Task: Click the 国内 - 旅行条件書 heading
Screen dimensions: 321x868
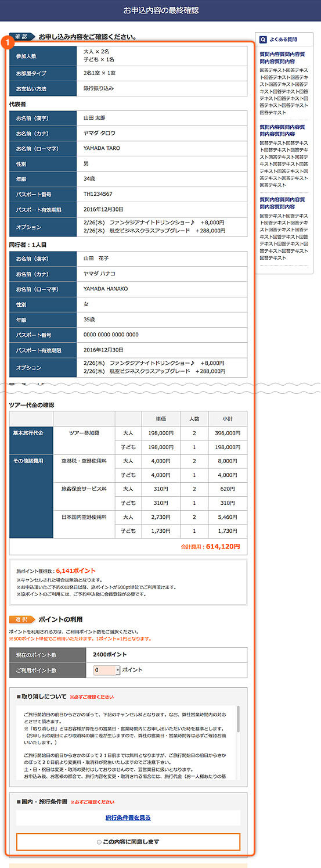Action: coord(42,802)
